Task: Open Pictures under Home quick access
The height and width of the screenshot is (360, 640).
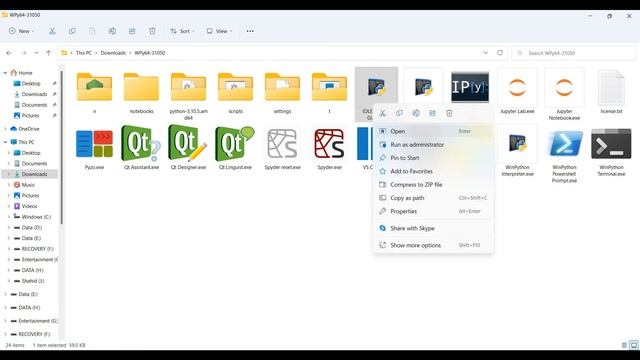Action: point(30,116)
